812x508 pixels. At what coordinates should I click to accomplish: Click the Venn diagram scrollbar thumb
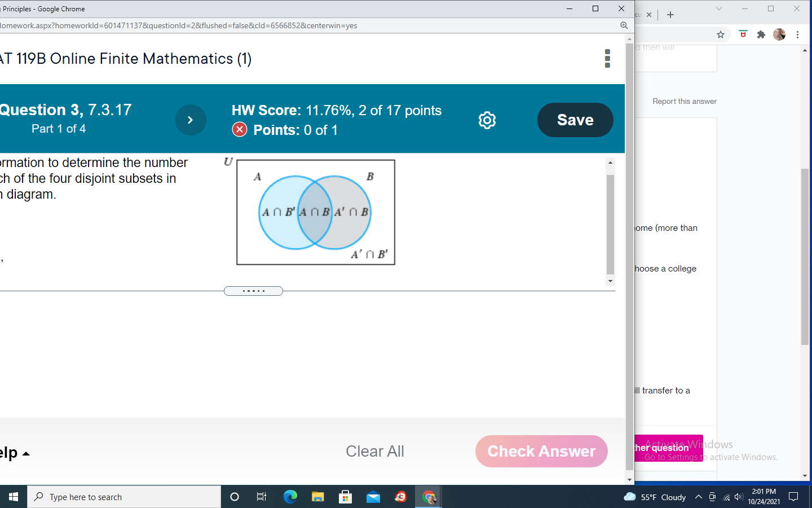[610, 220]
